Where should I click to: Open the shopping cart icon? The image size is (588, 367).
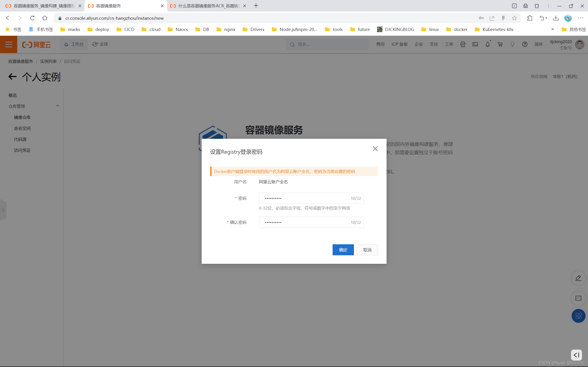[x=500, y=44]
